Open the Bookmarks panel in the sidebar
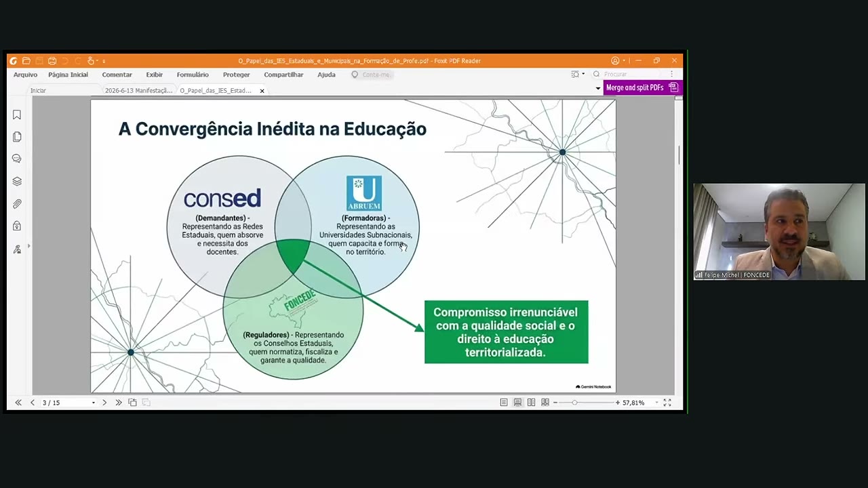 [17, 115]
